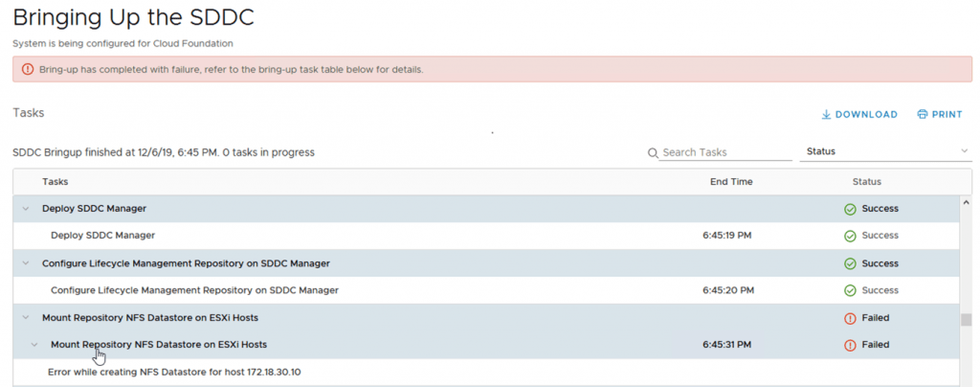Collapse the failed Mount Repository subtask details
The image size is (980, 387).
point(34,345)
